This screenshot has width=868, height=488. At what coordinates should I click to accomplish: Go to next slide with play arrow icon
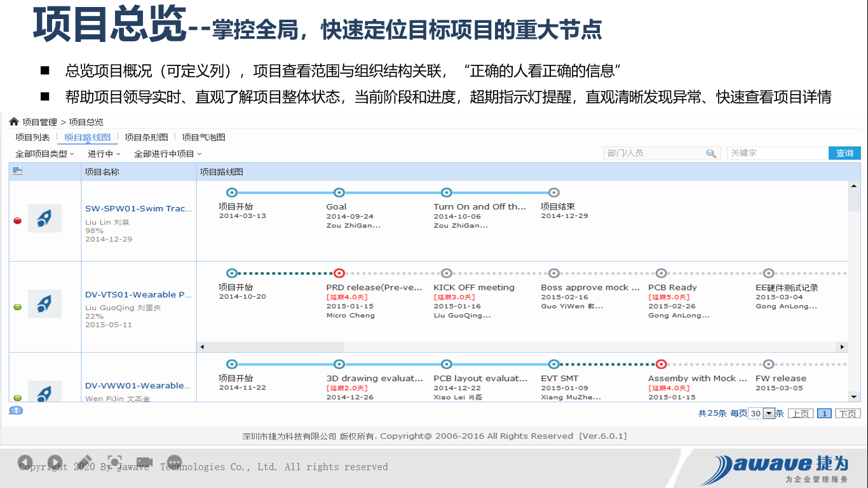coord(55,463)
